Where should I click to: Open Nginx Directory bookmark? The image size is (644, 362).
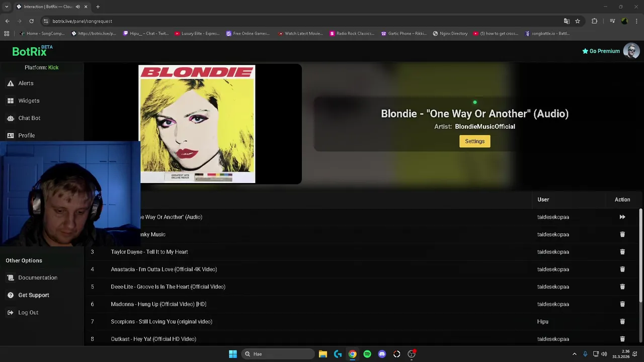[450, 34]
